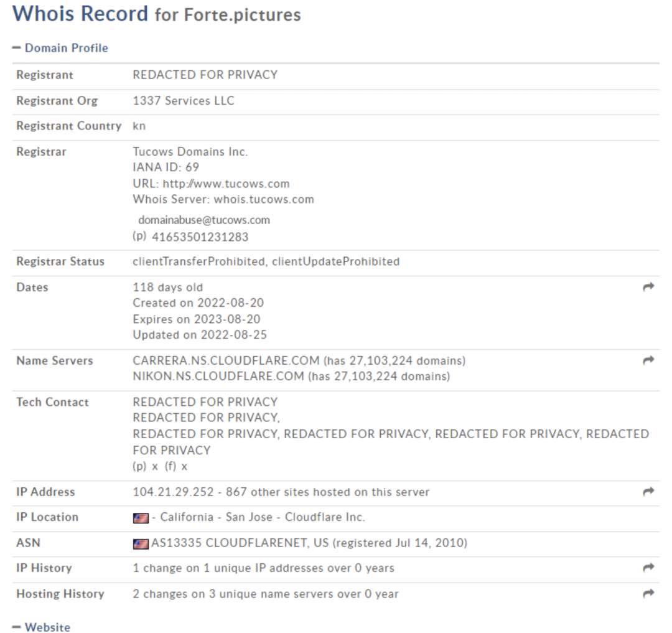Click the arrow icon in Hosting History row
Viewport: 672px width, 633px height.
(648, 593)
